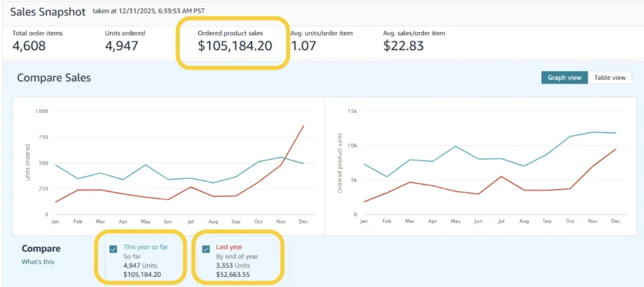Select the Graph view button
The image size is (644, 287).
point(564,77)
